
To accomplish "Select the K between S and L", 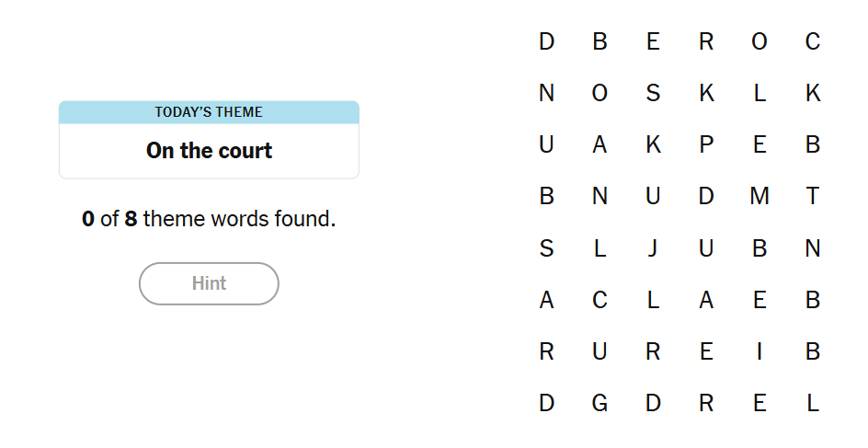I will click(x=706, y=93).
